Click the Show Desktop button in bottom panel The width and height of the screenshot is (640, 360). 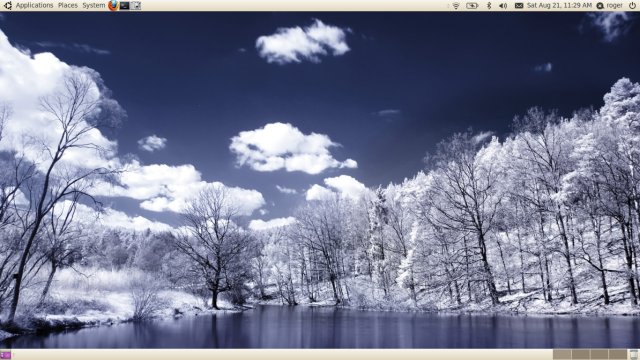(x=6, y=355)
